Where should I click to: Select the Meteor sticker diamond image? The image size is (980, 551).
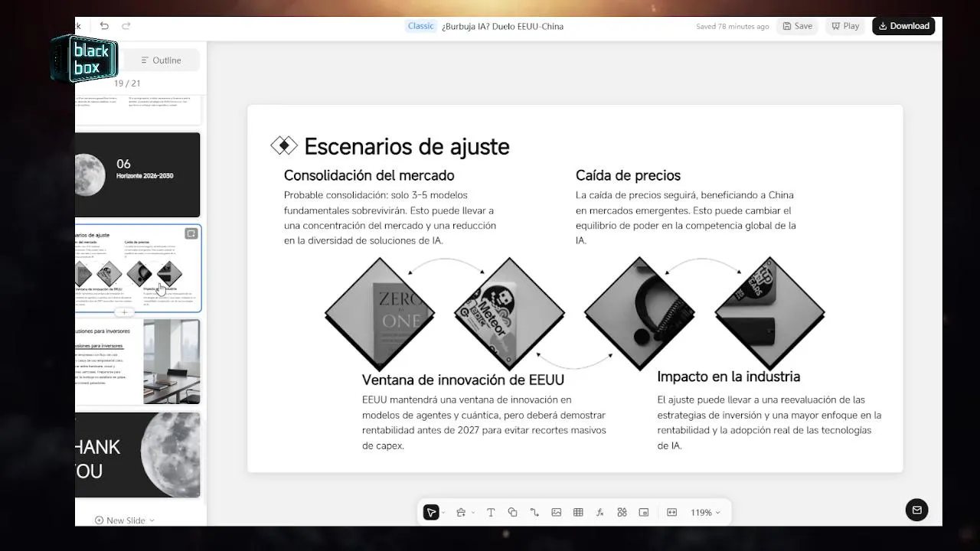point(509,314)
